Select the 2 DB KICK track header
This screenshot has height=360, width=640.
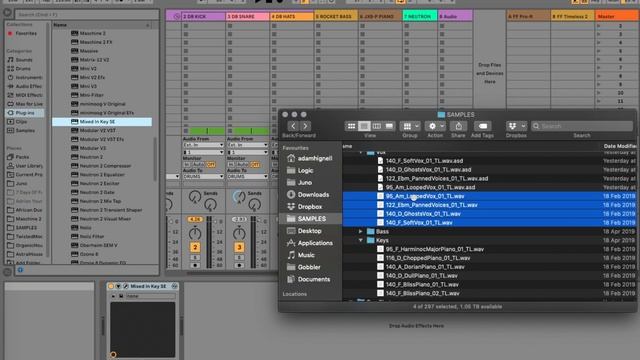pos(203,16)
